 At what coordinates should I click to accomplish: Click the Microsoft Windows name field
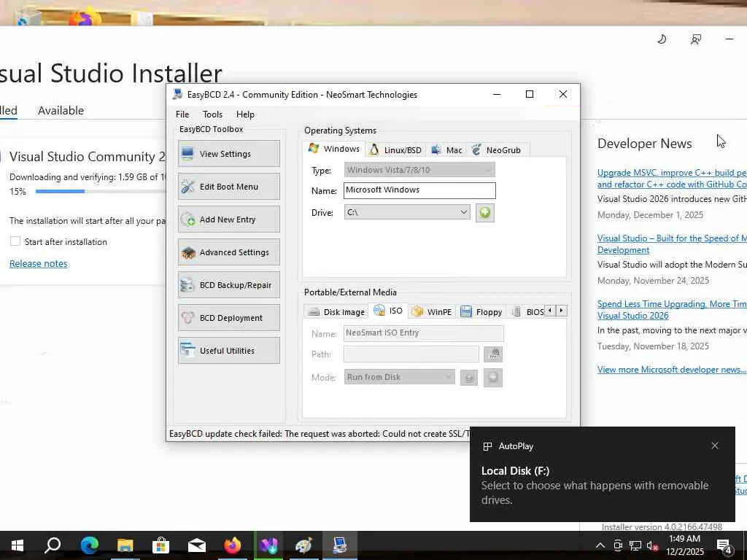[x=419, y=190]
